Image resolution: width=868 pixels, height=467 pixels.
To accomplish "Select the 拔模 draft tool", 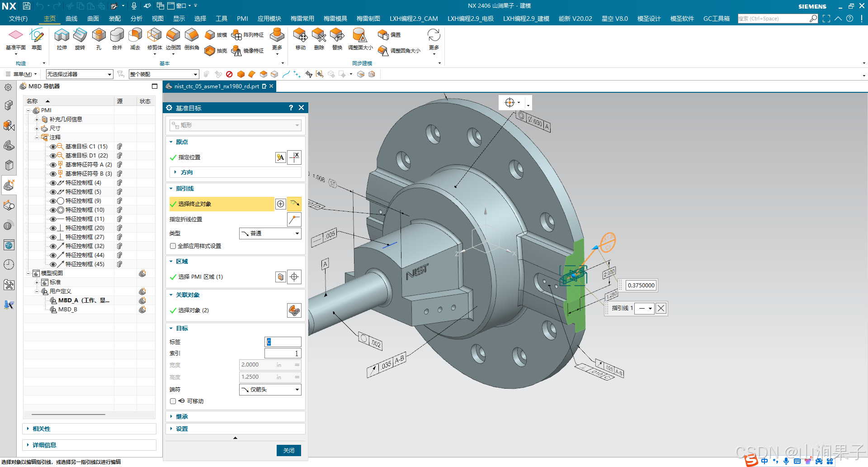I will [x=216, y=35].
